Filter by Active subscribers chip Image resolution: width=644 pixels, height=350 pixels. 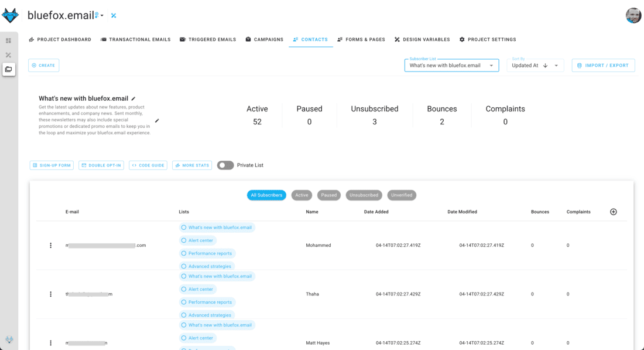(302, 195)
